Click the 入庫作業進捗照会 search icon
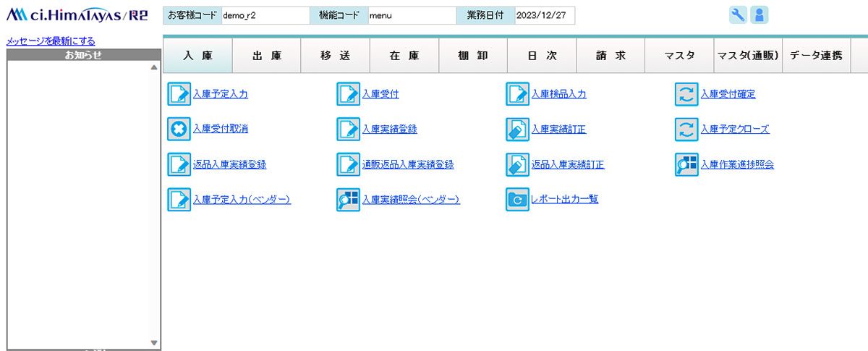868x351 pixels. click(x=686, y=164)
